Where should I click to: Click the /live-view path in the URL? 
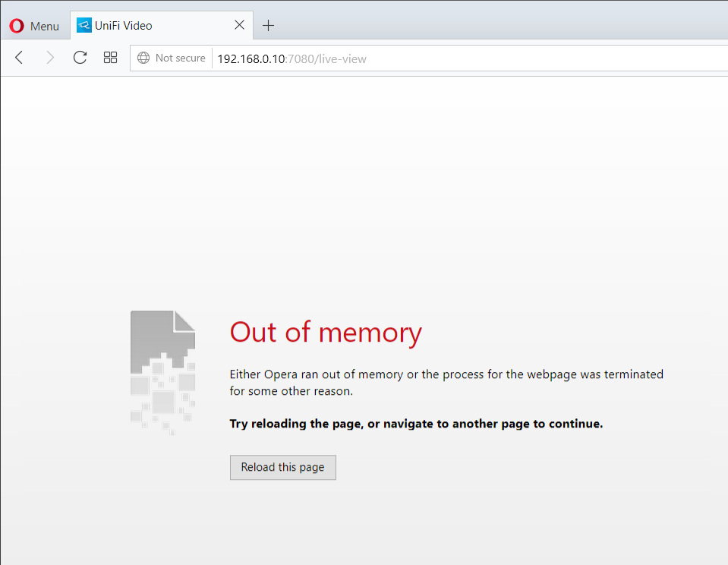340,58
